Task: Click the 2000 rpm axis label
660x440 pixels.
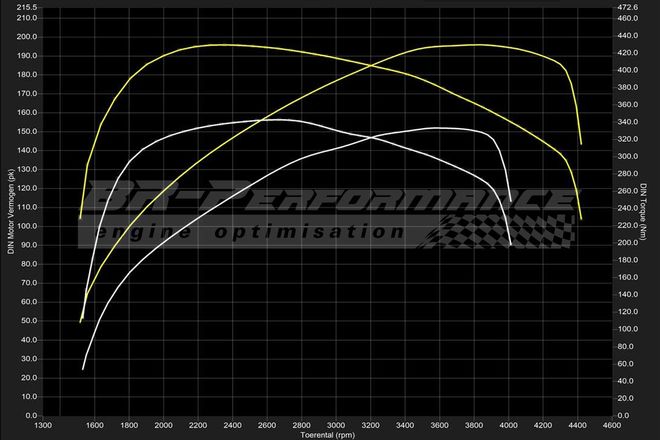Action: tap(163, 426)
